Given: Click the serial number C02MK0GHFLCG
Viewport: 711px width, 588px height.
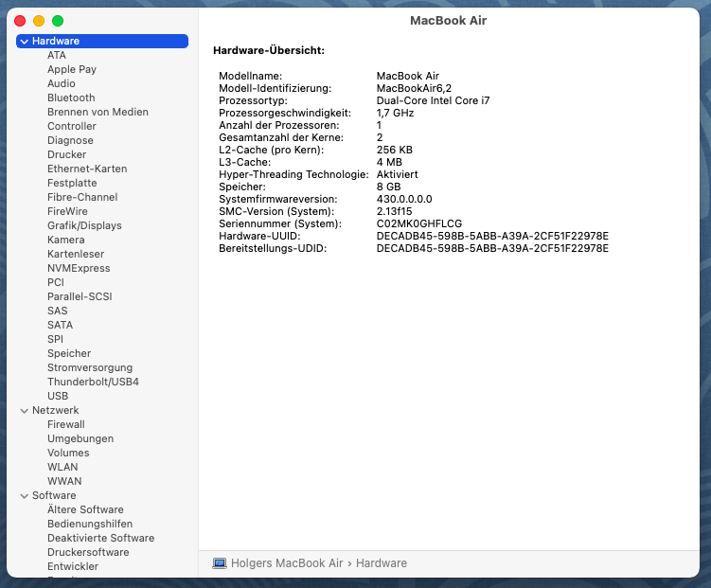Looking at the screenshot, I should 419,224.
